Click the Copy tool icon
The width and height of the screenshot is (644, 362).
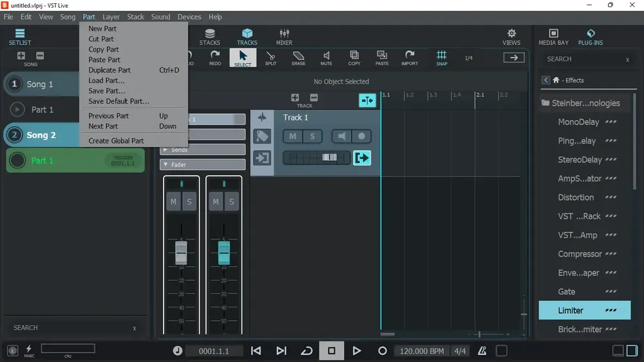click(354, 58)
